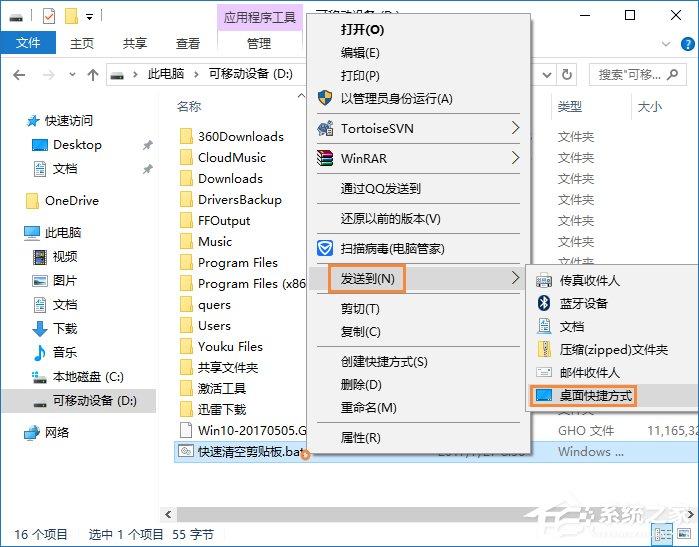Click the Properties checkmark icon in title bar
This screenshot has height=547, width=699.
[x=49, y=16]
